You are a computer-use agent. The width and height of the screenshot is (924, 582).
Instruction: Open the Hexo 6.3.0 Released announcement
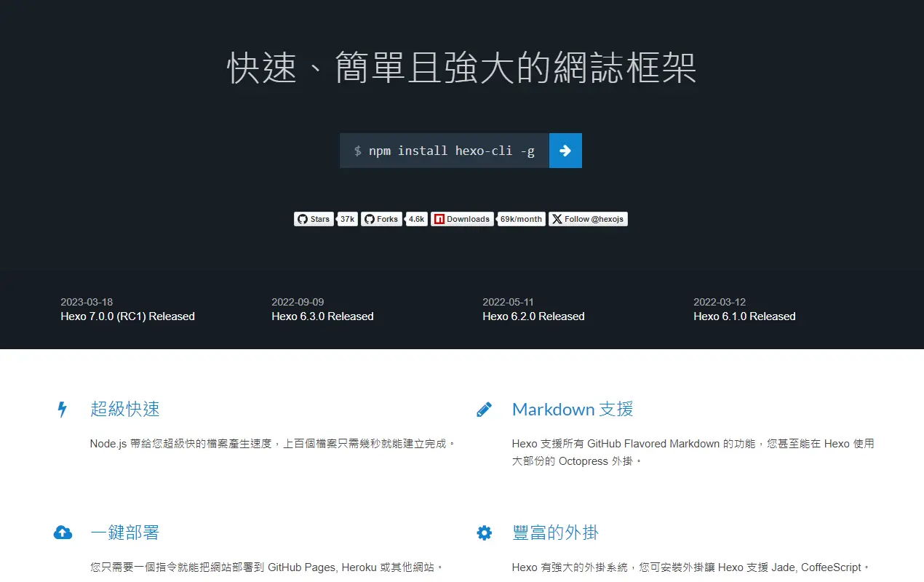pos(322,316)
